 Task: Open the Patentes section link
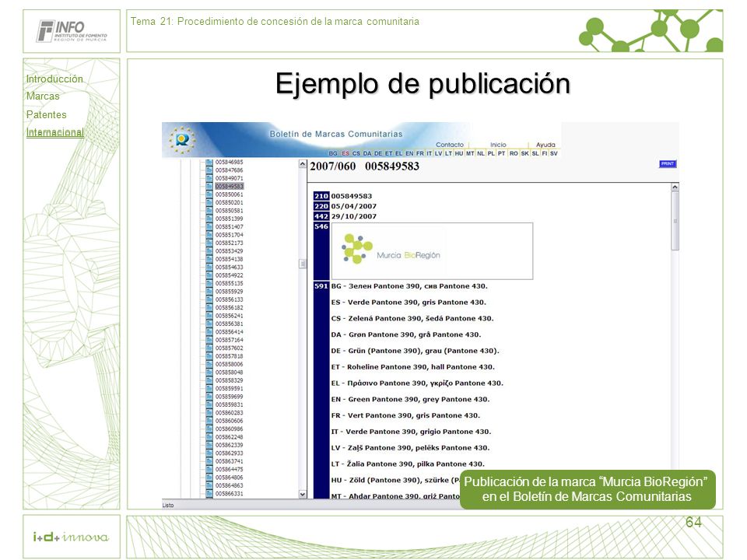[46, 115]
